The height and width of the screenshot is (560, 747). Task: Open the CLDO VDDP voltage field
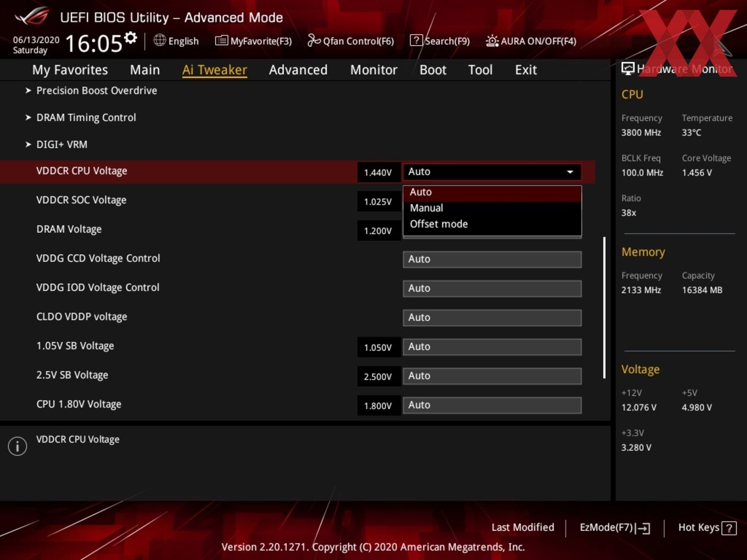pyautogui.click(x=492, y=317)
